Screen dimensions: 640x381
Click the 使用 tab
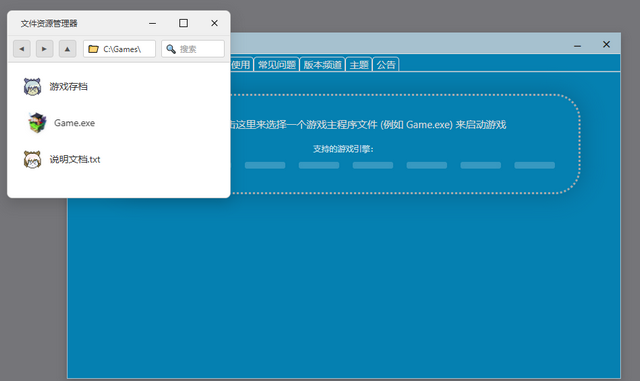pos(241,65)
